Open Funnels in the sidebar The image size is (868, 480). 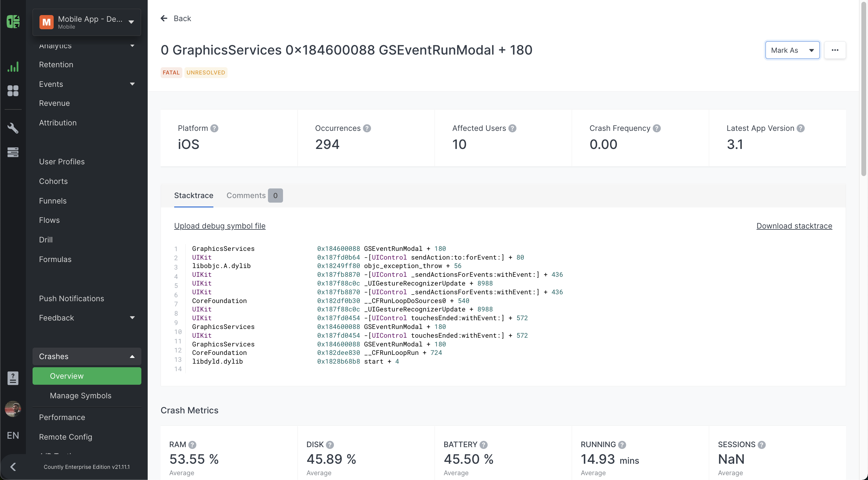pos(52,201)
